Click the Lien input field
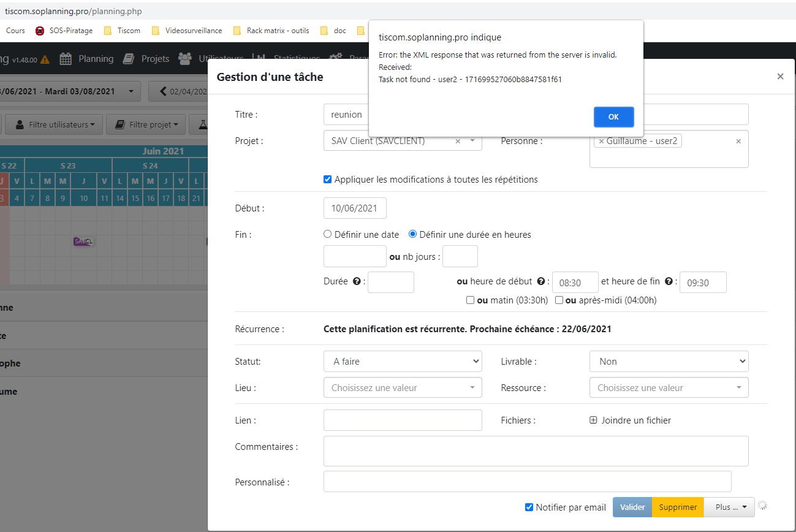The image size is (796, 532). click(403, 420)
